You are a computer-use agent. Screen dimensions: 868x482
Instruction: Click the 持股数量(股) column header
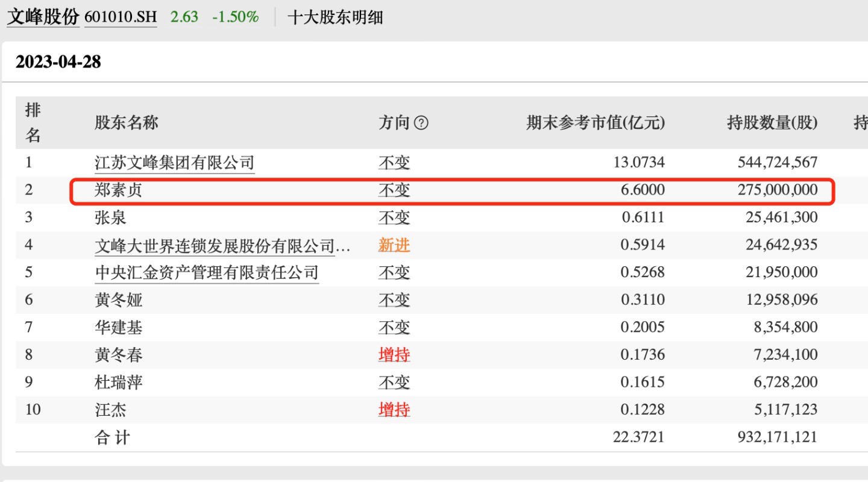point(772,123)
